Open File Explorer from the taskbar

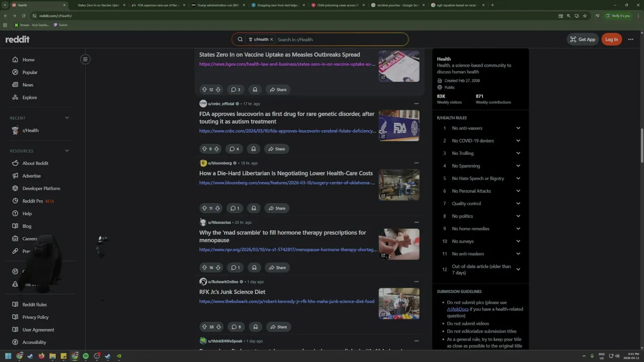coord(52,356)
